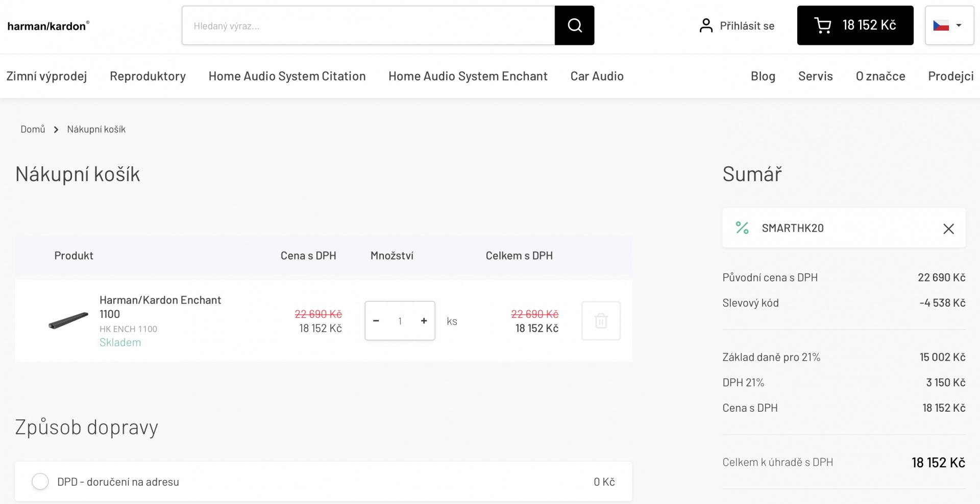Go to Zimní výprodej section
Screen dimensions: 980x504
coord(46,76)
